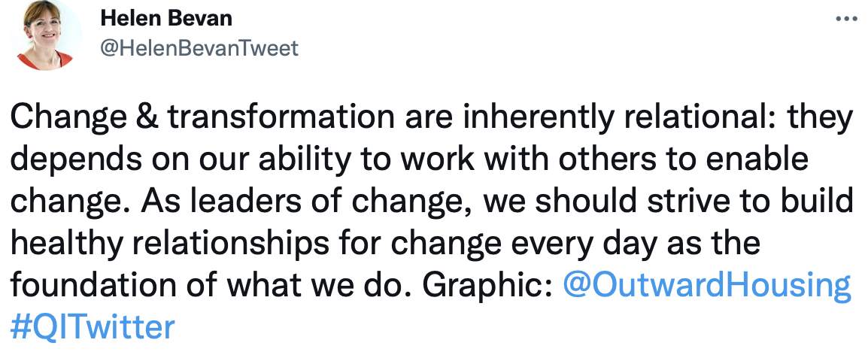Screen dimensions: 868x355
Task: Open Helen Bevan's profile avatar photo
Action: click(46, 35)
